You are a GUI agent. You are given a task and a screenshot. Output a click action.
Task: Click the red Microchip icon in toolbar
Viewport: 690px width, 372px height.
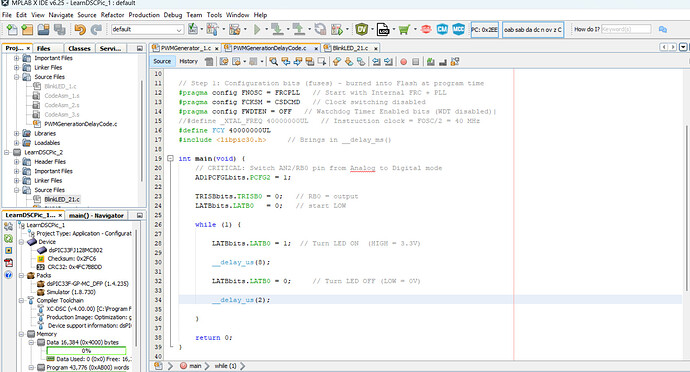(426, 29)
